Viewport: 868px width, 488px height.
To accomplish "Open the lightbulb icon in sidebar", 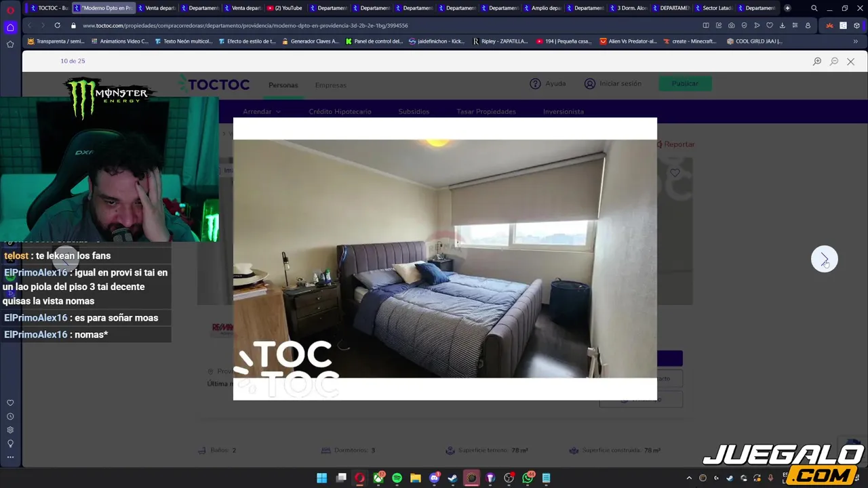I will coord(10,443).
